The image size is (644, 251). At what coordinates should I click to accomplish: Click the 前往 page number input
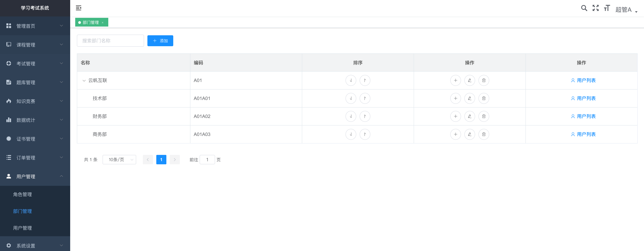207,160
